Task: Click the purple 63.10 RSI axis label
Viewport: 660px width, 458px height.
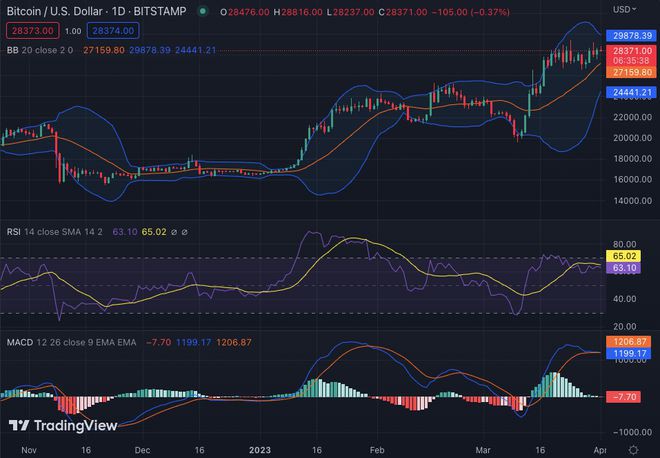Action: pyautogui.click(x=624, y=268)
